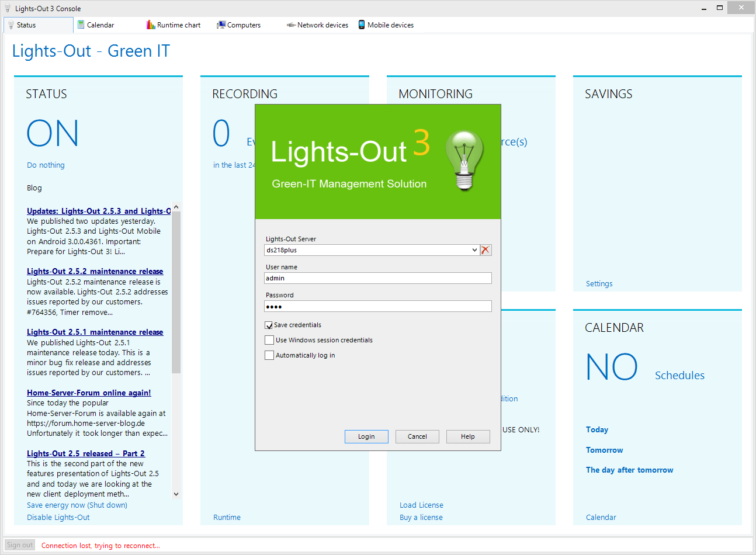The width and height of the screenshot is (756, 555).
Task: Click the green light bulb logo in dialog
Action: pyautogui.click(x=464, y=160)
